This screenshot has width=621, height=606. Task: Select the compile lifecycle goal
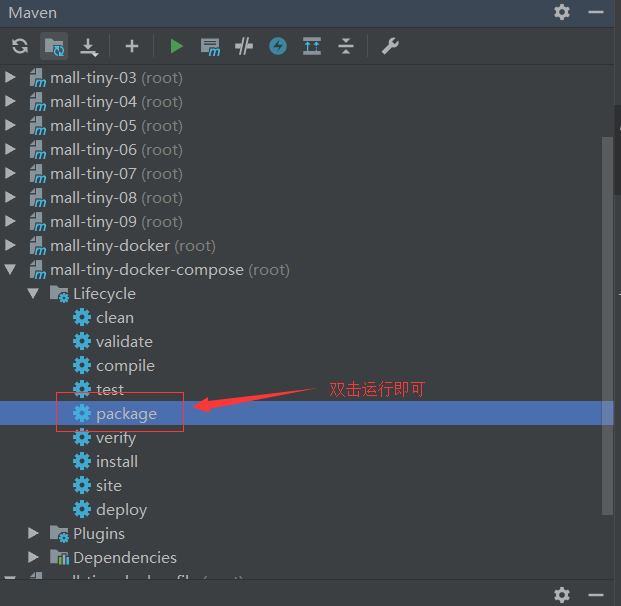(125, 366)
